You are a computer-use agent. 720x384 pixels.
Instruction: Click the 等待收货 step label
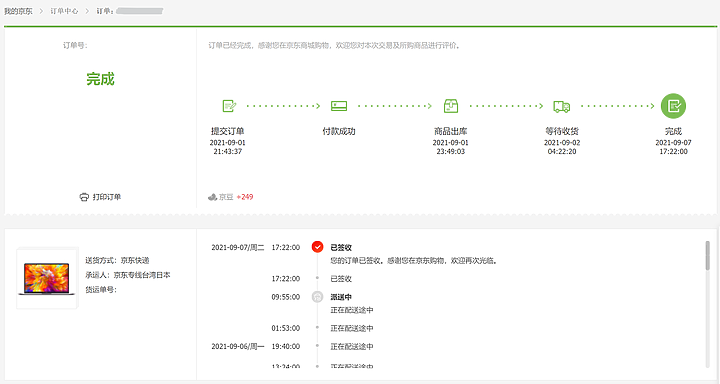click(x=562, y=131)
